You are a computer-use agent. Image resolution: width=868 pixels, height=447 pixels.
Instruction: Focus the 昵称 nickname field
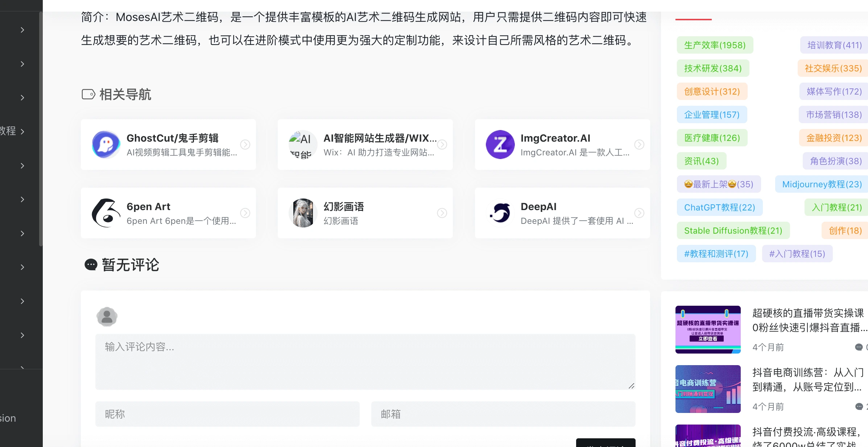point(227,414)
